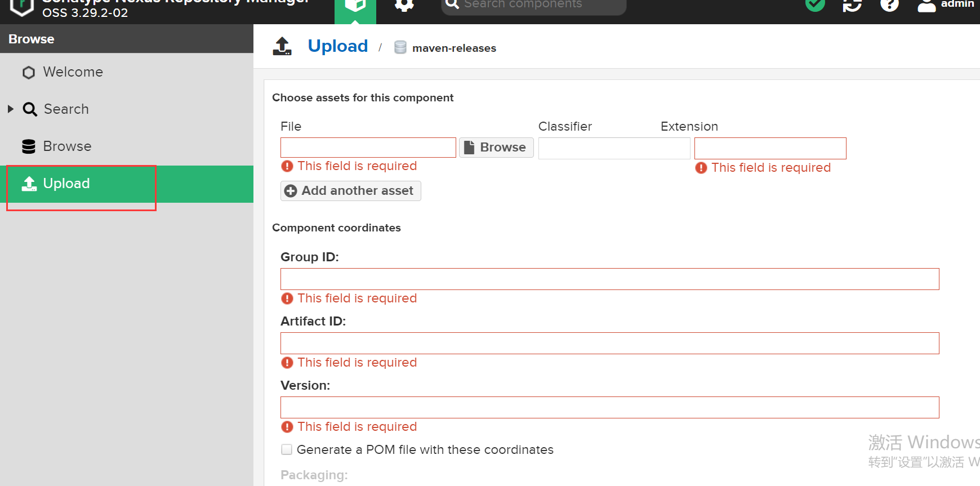980x486 pixels.
Task: Enable Generate a POM file checkbox
Action: (x=287, y=449)
